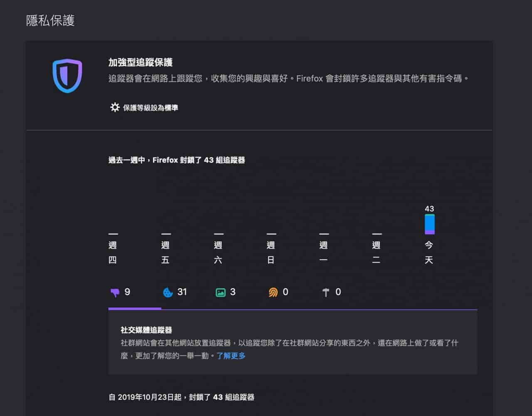
Task: Select the cross-site cookie icon tab
Action: 167,292
